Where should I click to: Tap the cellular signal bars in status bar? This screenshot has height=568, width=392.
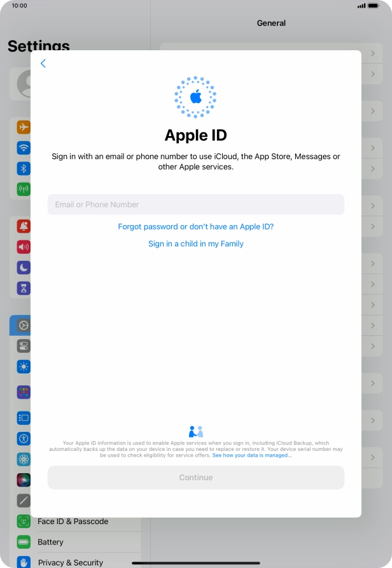(x=361, y=6)
